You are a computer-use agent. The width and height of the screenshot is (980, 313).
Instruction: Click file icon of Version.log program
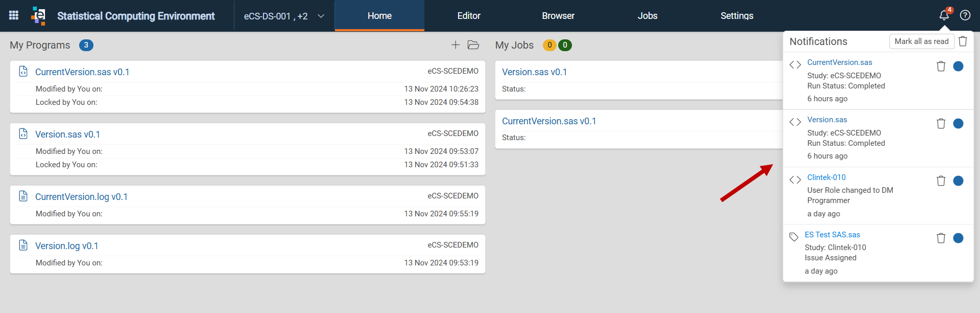pos(23,245)
